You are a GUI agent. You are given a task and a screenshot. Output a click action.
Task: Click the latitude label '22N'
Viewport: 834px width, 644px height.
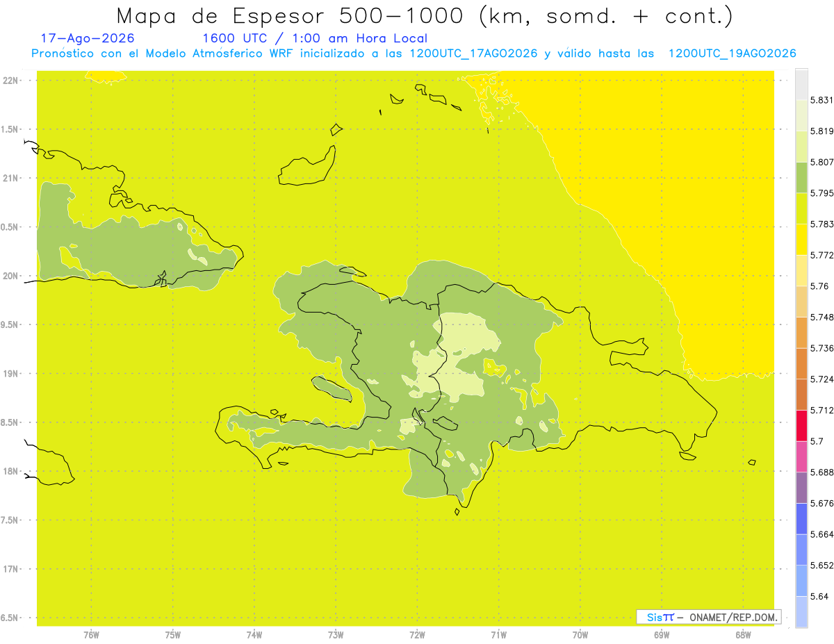tap(11, 81)
